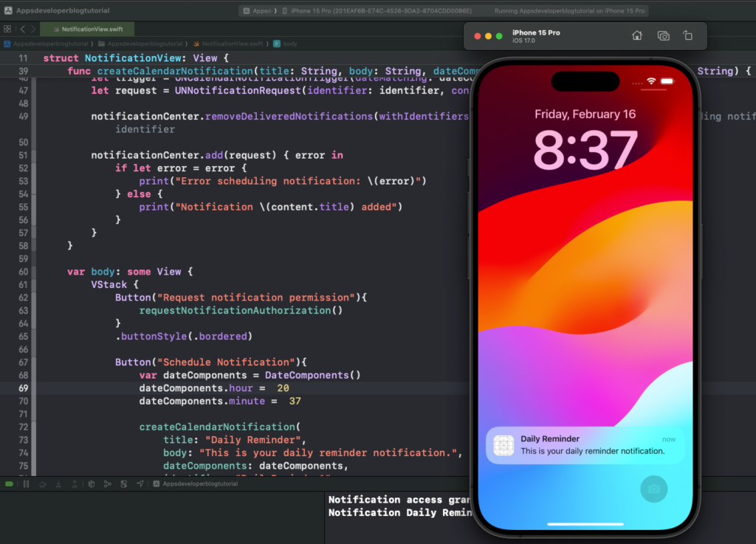Capture screenshot with simulator camera icon
This screenshot has height=544, width=756.
point(664,35)
